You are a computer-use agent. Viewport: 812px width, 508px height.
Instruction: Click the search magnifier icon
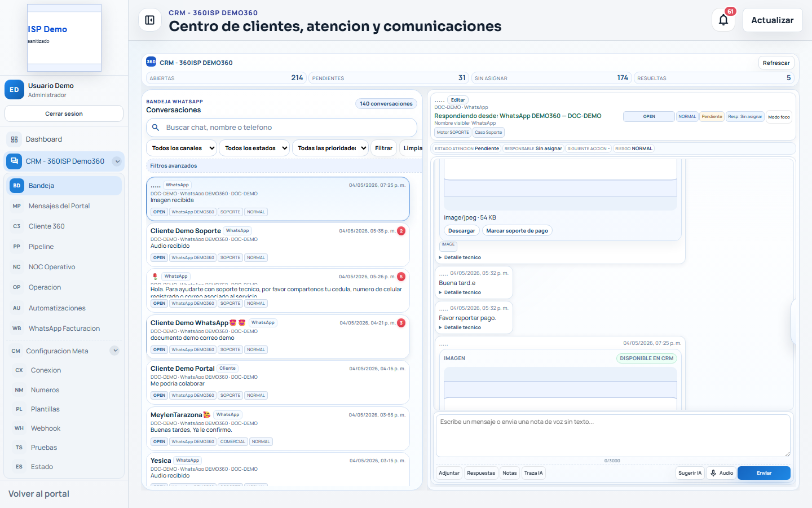click(x=156, y=128)
